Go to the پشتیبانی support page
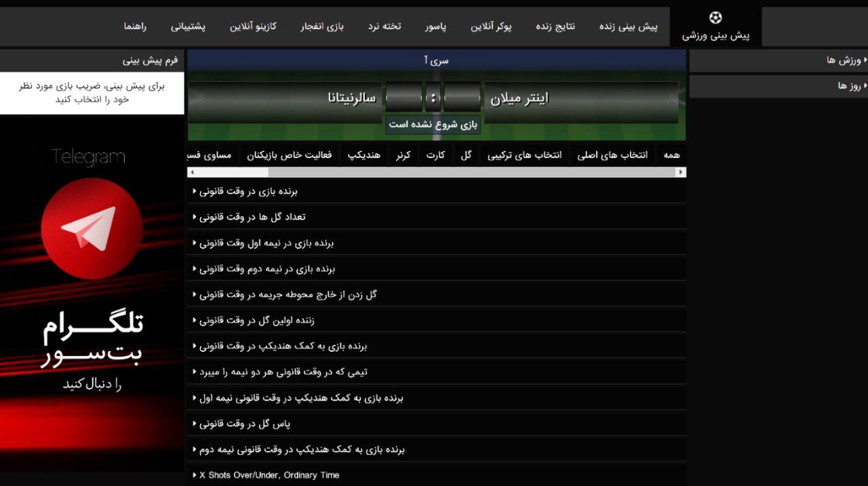 point(188,26)
